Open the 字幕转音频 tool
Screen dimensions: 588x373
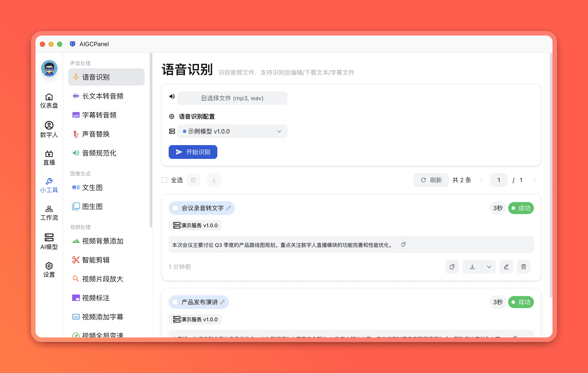pos(106,115)
